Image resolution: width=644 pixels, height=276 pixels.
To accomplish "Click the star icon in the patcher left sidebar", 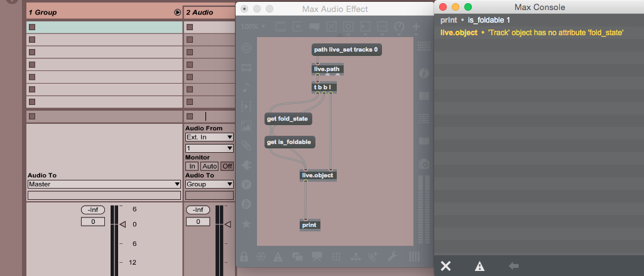I will click(x=246, y=223).
